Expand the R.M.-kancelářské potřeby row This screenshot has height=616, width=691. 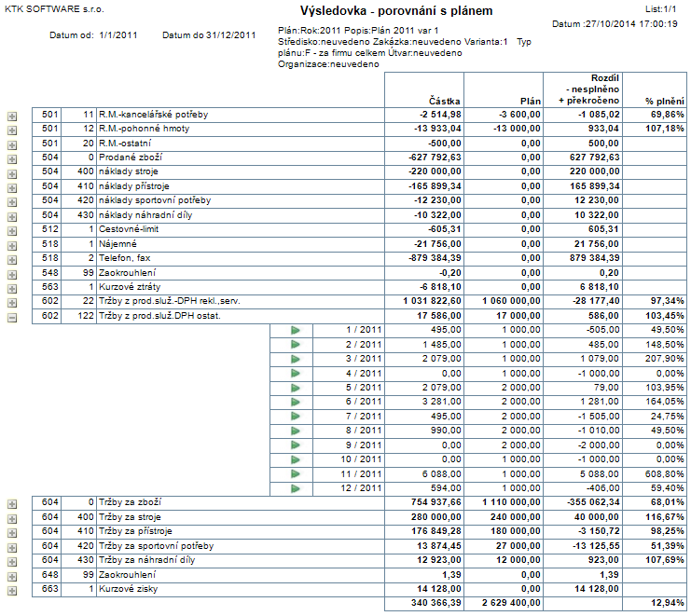12,116
